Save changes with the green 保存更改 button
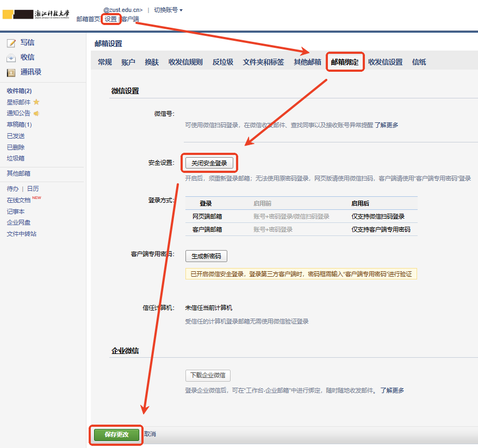 pyautogui.click(x=116, y=434)
